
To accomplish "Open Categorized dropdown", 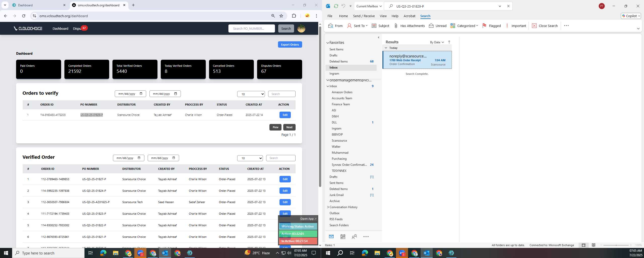I will 464,26.
